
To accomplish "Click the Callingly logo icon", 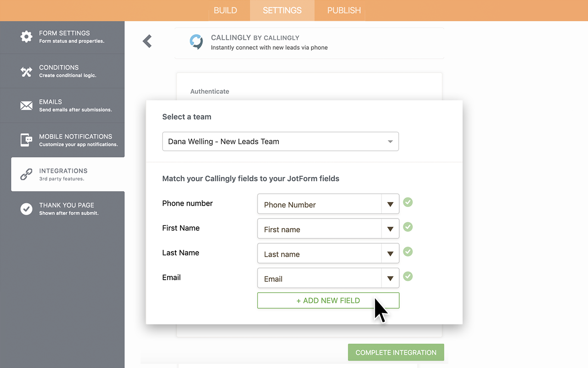I will click(196, 42).
